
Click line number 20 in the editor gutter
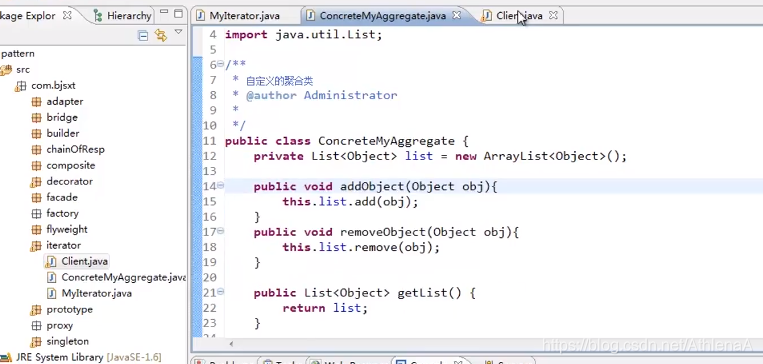tap(210, 278)
